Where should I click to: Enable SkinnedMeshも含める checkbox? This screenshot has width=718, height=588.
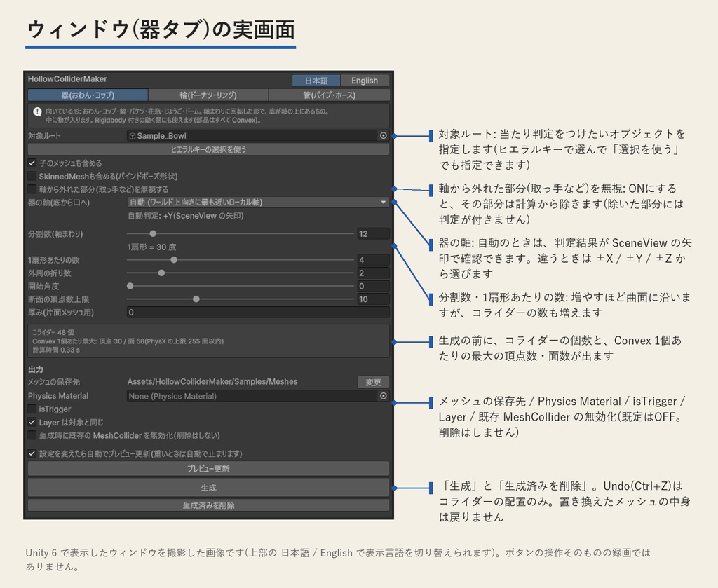pos(32,176)
